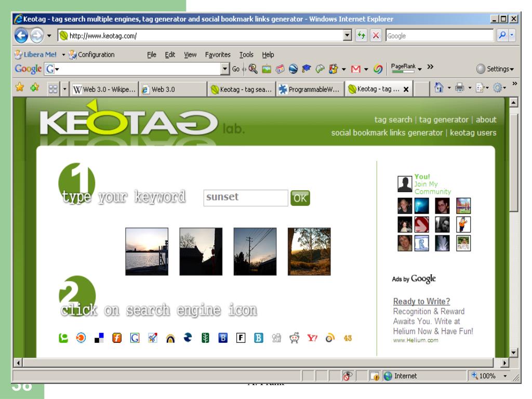Open the zoom level 100% dropdown

click(x=505, y=376)
